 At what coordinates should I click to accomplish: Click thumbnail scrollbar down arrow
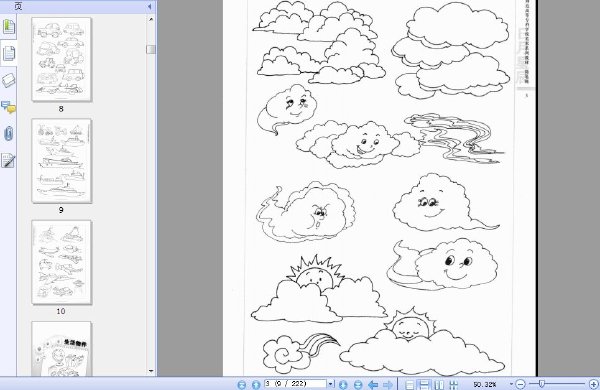(151, 371)
